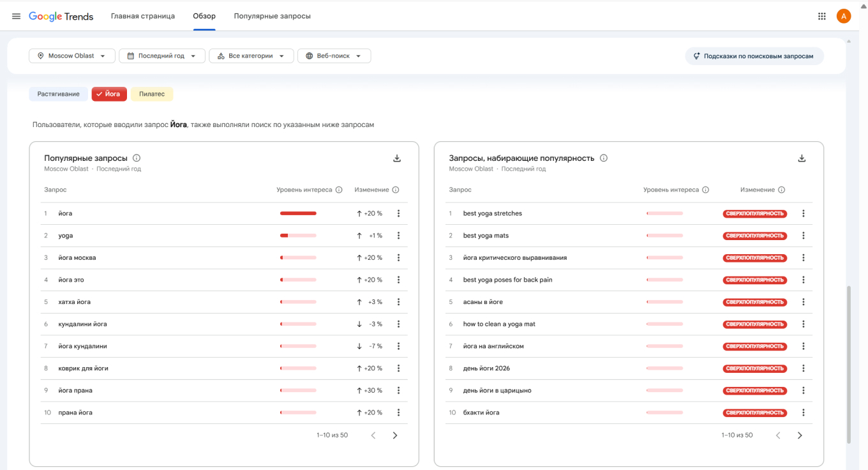
Task: Switch to Обзор tab
Action: click(x=204, y=16)
